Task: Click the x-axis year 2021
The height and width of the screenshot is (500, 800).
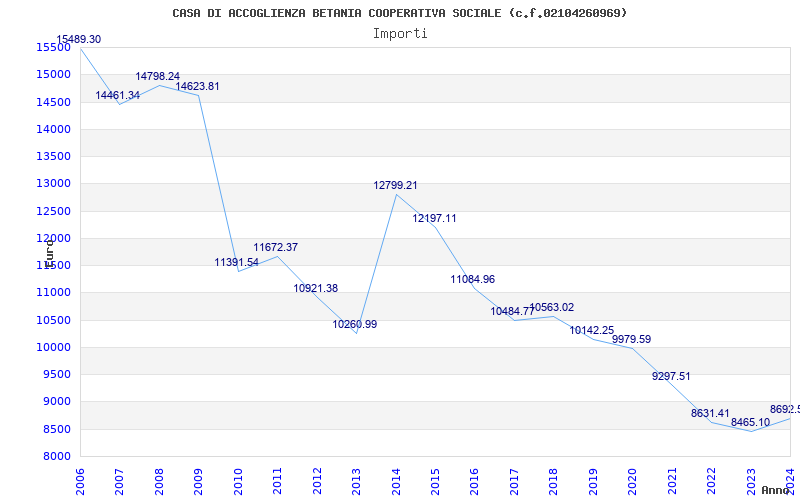Action: click(x=672, y=481)
